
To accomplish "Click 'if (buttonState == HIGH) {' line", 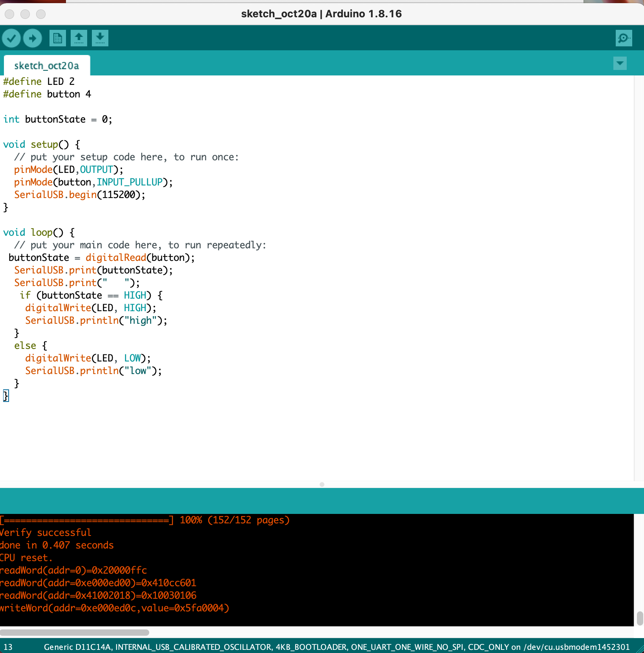I will 91,295.
